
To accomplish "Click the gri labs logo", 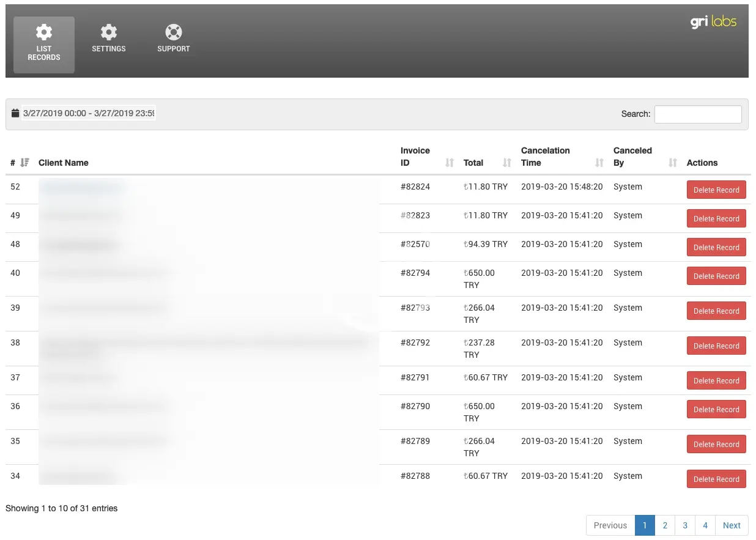I will (x=713, y=22).
